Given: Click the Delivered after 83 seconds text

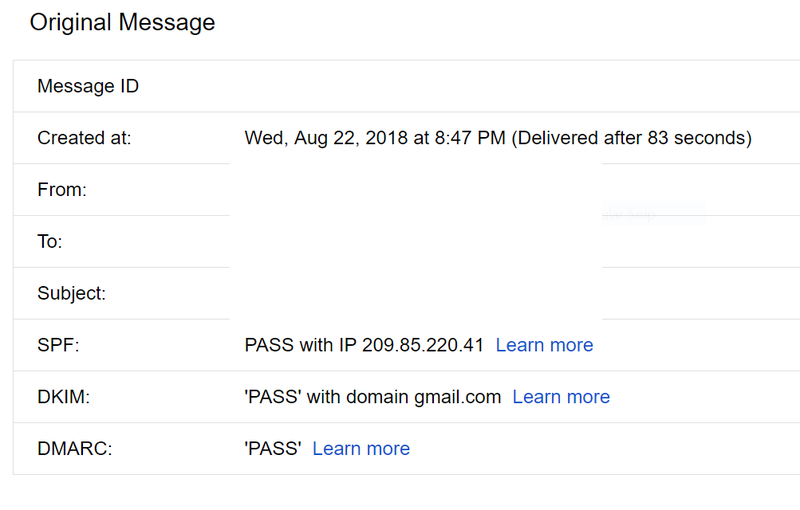Looking at the screenshot, I should click(631, 138).
